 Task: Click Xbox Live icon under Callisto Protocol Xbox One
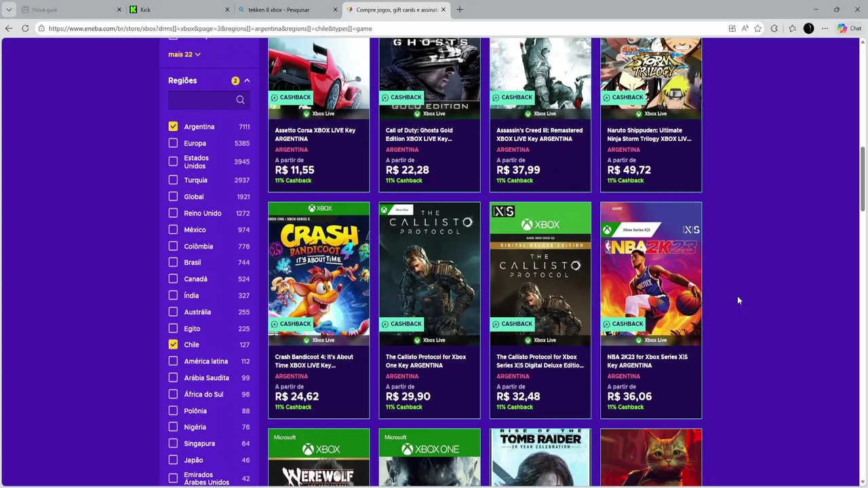click(x=417, y=340)
